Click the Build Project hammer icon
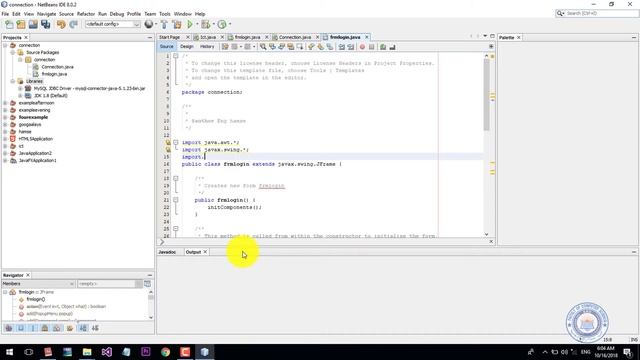Image resolution: width=640 pixels, height=360 pixels. pos(164,24)
